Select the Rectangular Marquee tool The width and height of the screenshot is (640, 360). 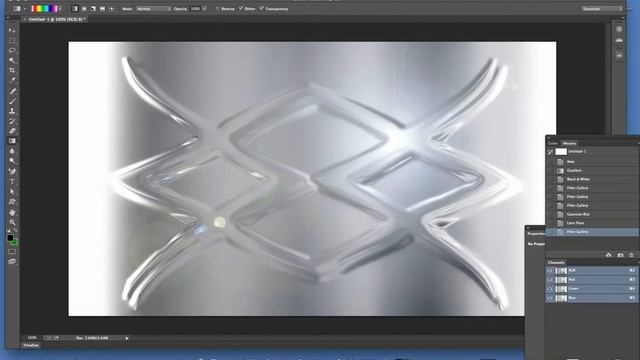pos(12,40)
